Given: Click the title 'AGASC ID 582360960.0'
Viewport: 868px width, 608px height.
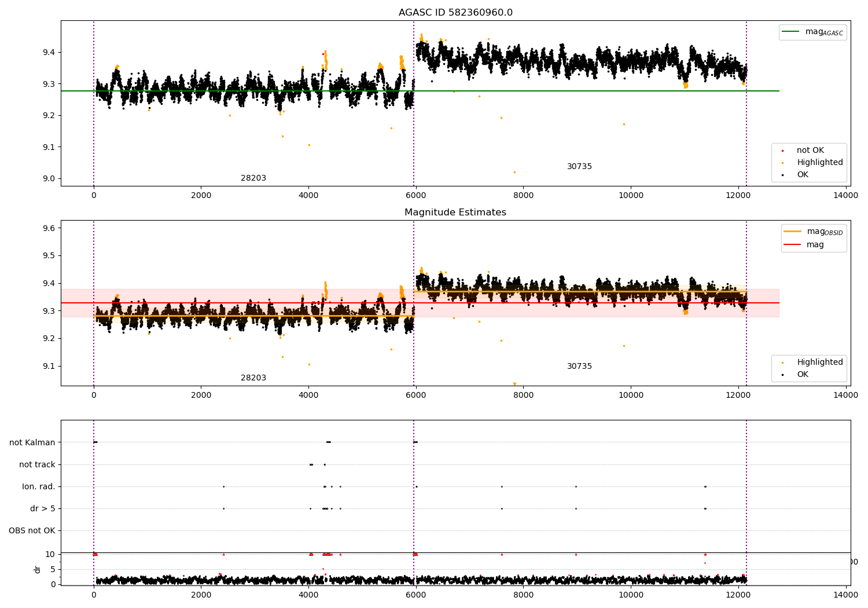Looking at the screenshot, I should click(455, 13).
